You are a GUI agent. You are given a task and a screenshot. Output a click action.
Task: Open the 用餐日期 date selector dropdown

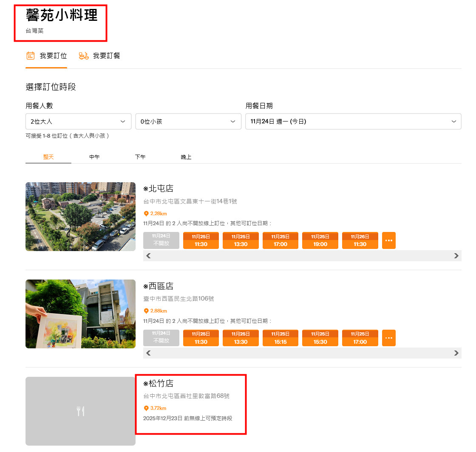(353, 121)
